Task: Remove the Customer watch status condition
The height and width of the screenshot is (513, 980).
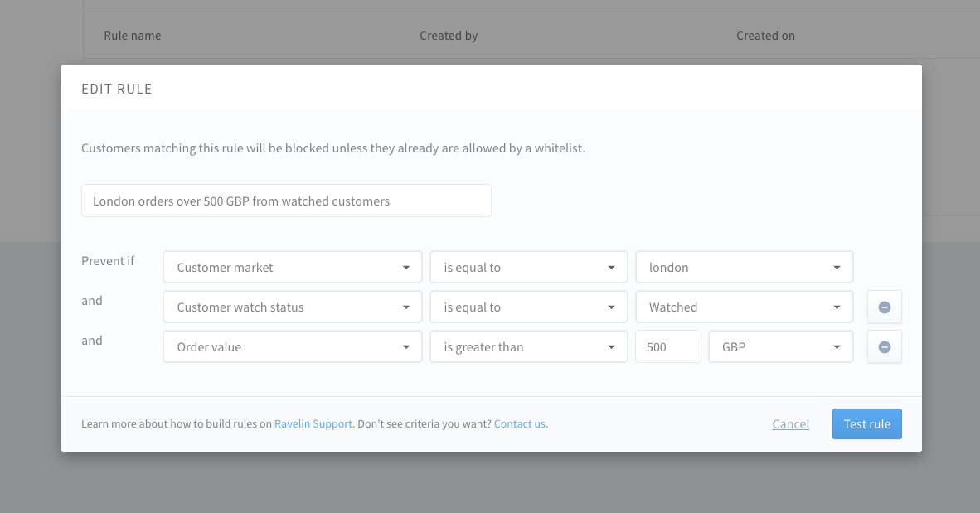Action: coord(884,307)
